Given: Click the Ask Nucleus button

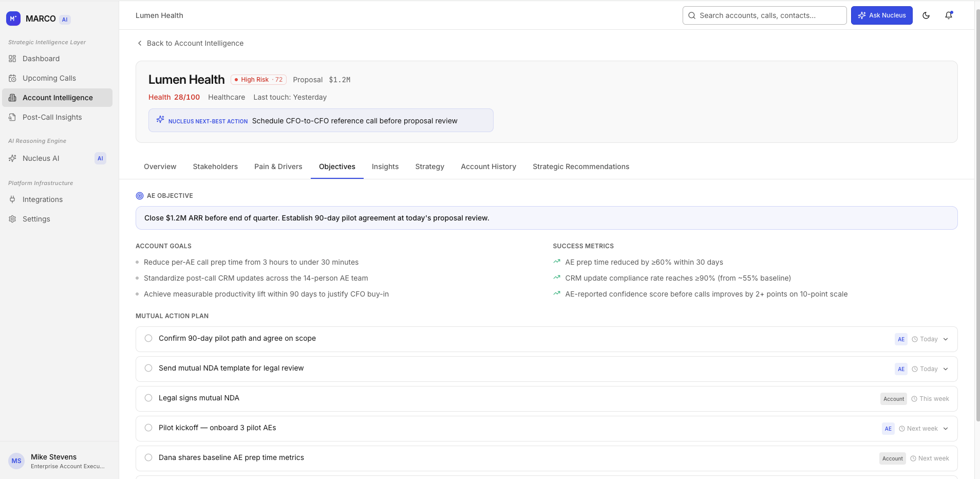Looking at the screenshot, I should point(882,15).
